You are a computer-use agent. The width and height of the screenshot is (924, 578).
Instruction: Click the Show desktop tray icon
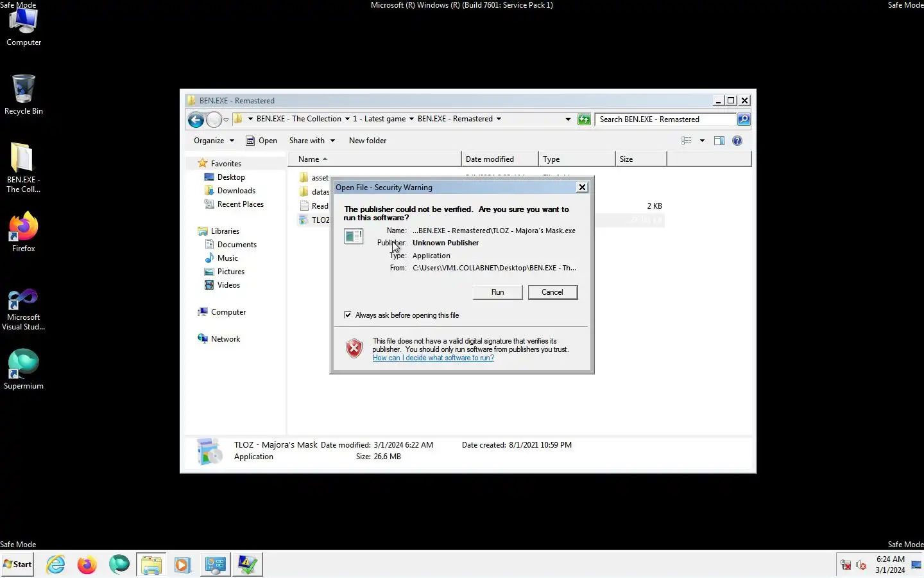pos(916,565)
